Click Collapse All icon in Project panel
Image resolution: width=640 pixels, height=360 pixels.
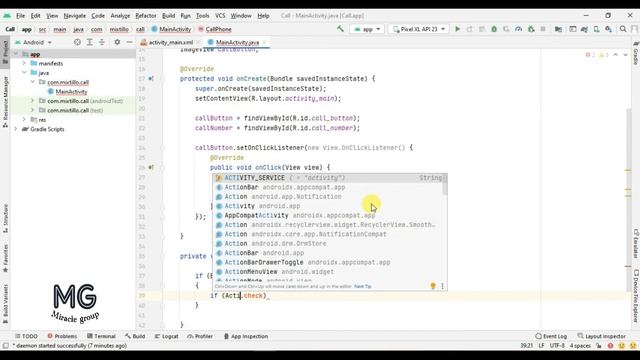[102, 42]
